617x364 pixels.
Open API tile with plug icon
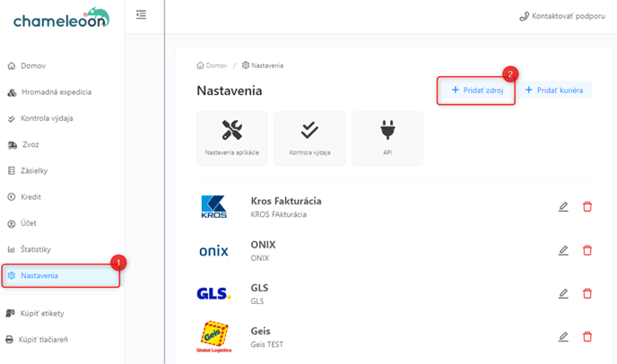(x=387, y=138)
